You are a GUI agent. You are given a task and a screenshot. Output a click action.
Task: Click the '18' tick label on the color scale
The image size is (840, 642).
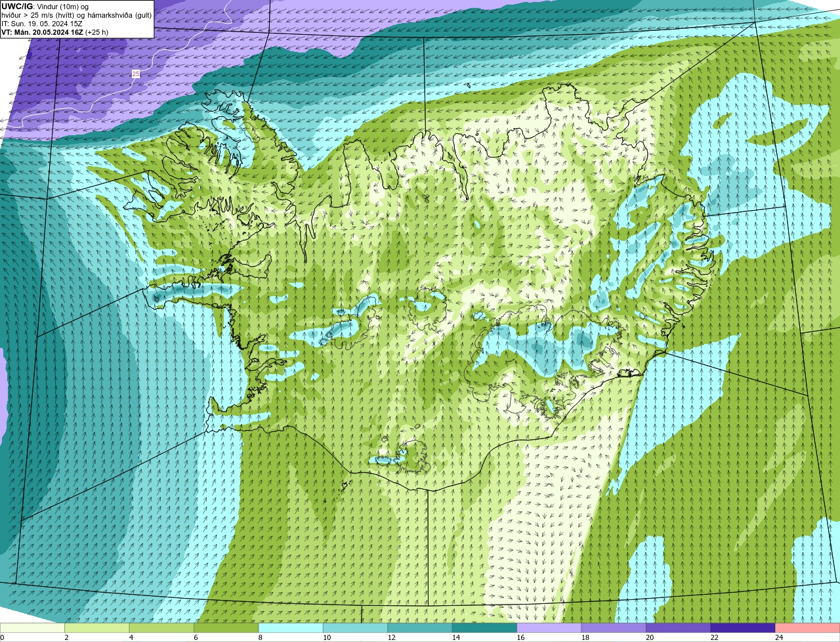585,637
